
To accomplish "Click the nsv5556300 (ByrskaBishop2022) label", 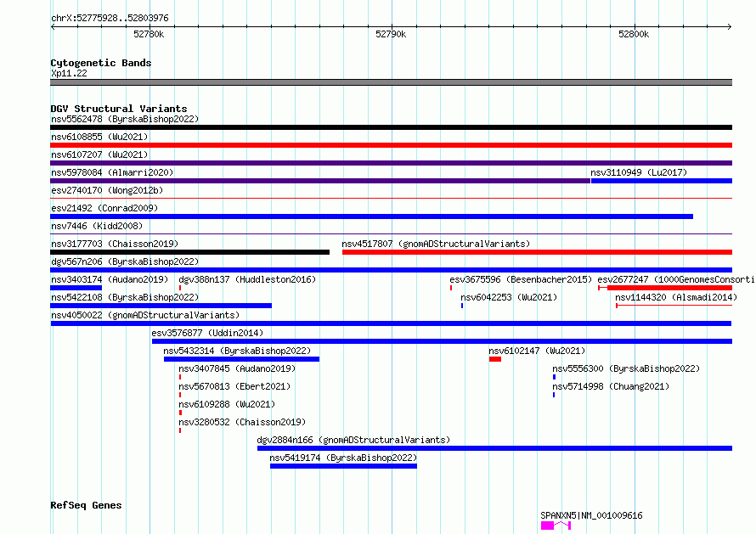I will pos(626,368).
